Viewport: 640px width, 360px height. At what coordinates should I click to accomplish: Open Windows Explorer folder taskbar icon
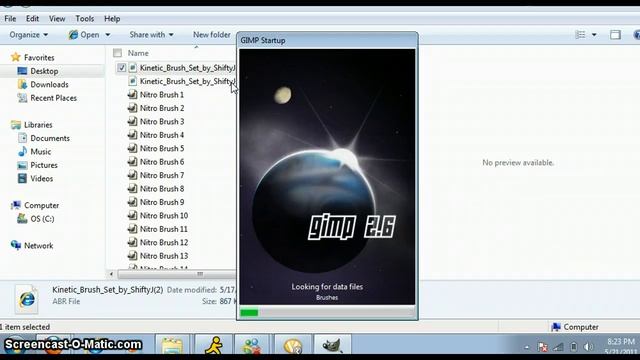pyautogui.click(x=172, y=346)
